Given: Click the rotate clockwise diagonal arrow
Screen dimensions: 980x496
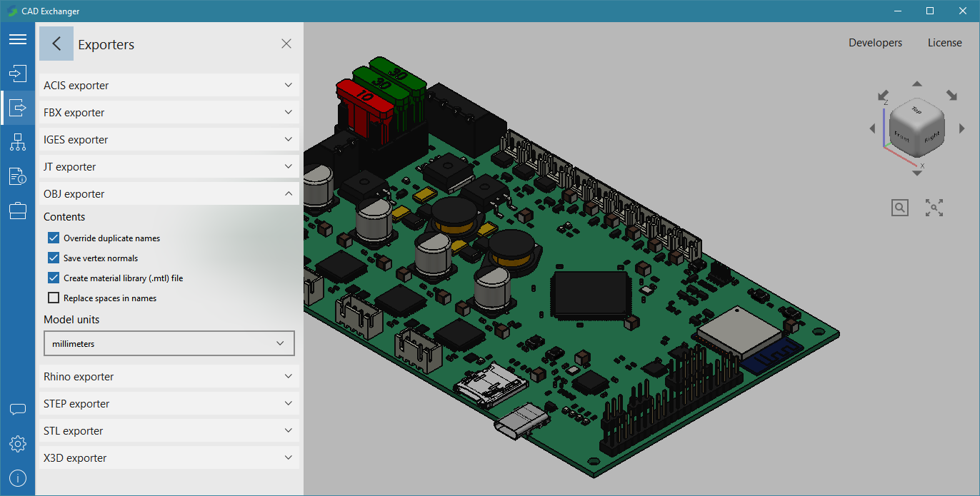Looking at the screenshot, I should [x=951, y=95].
